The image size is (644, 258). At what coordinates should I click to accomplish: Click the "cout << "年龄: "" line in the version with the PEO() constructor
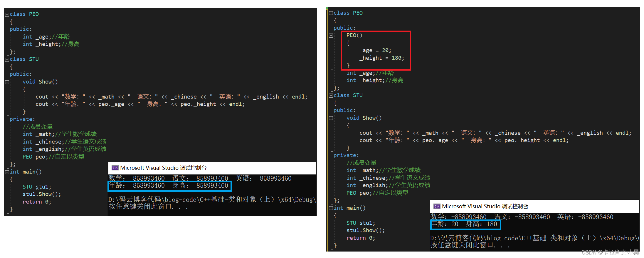pyautogui.click(x=464, y=140)
